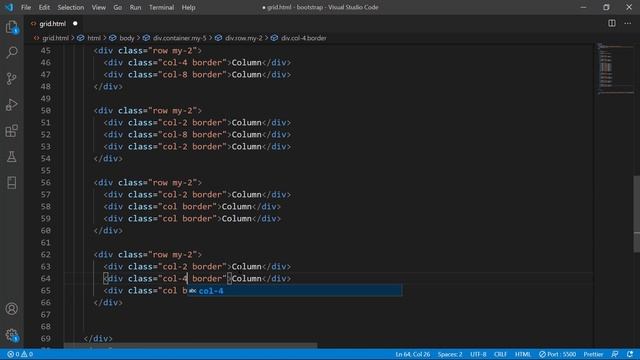
Task: Click "col-8 border" text on line 52
Action: click(x=192, y=135)
